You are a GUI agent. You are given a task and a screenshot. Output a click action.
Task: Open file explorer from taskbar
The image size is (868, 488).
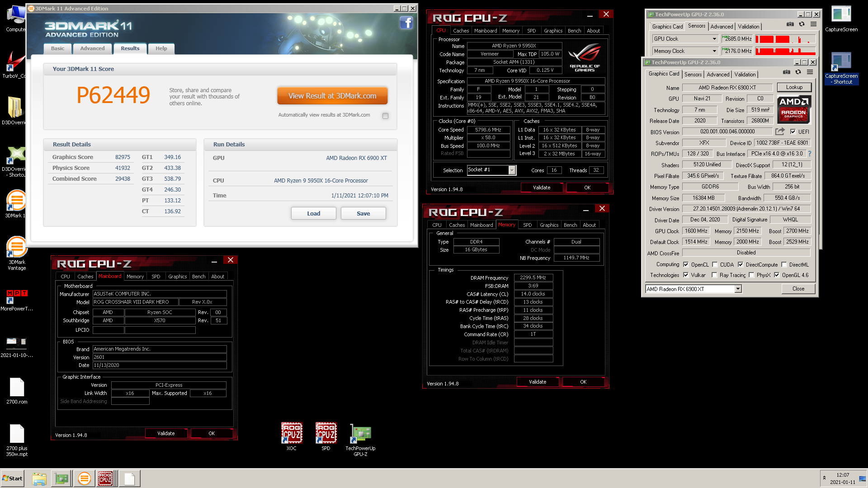tap(39, 479)
